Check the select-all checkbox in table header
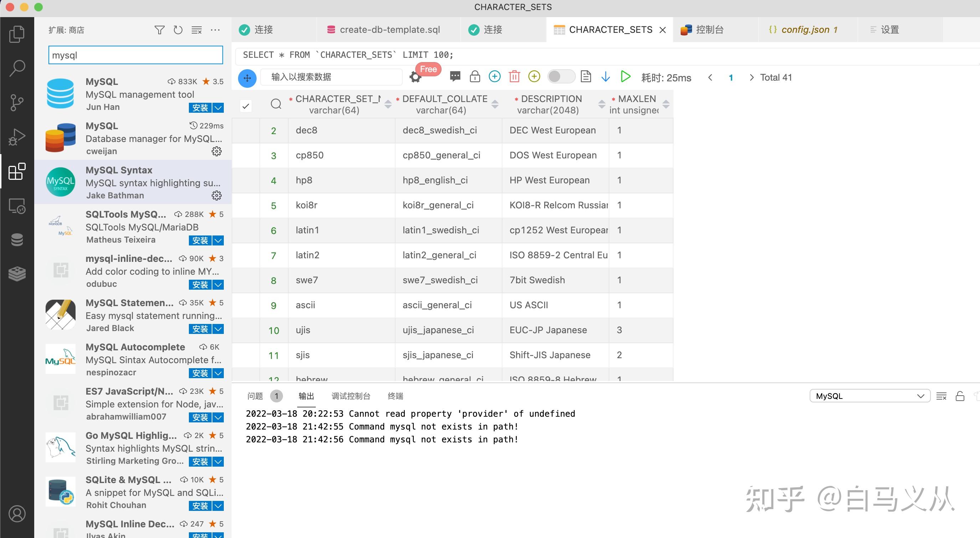 click(x=246, y=106)
